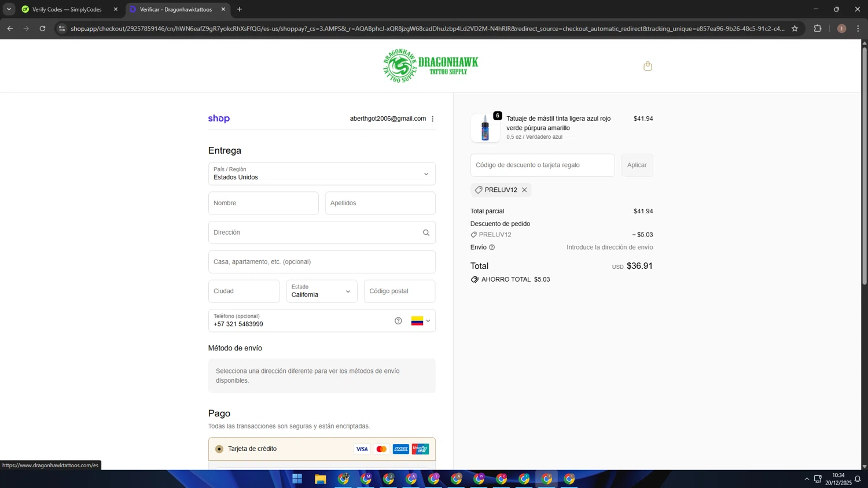Image resolution: width=868 pixels, height=488 pixels.
Task: Bookmark this page with the star icon
Action: (795, 28)
